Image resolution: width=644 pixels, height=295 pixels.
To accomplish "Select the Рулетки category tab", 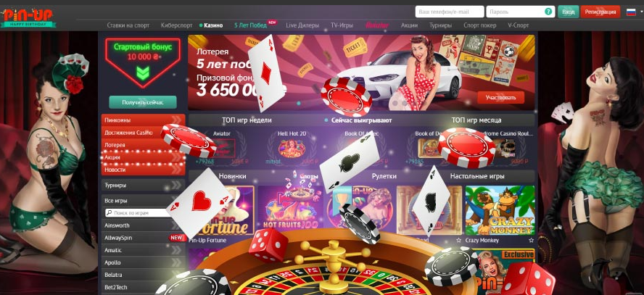I will [384, 176].
